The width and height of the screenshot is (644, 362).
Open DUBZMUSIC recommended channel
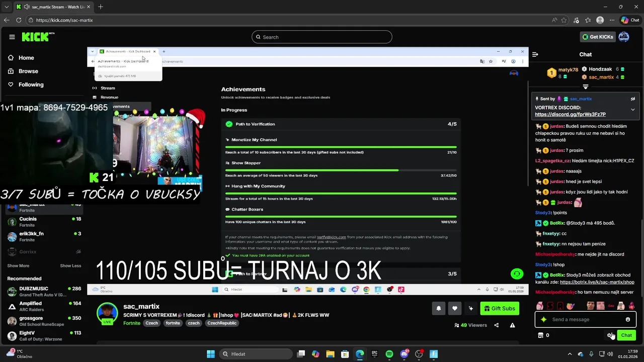[x=44, y=292]
